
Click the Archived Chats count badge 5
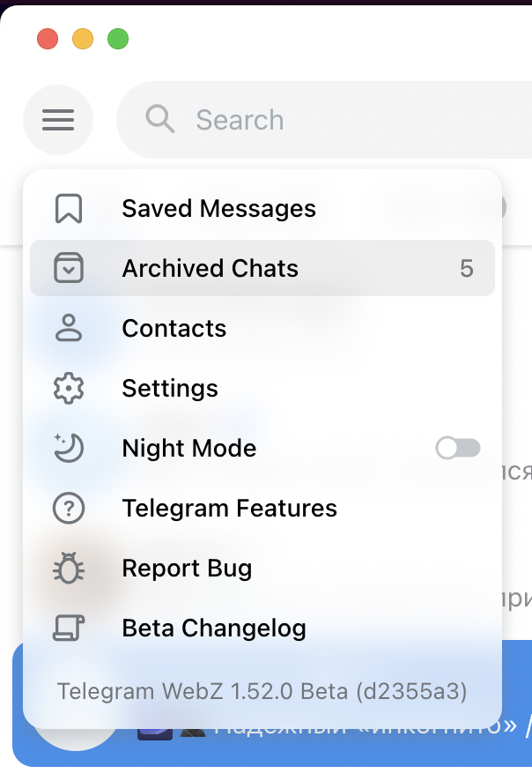coord(467,269)
